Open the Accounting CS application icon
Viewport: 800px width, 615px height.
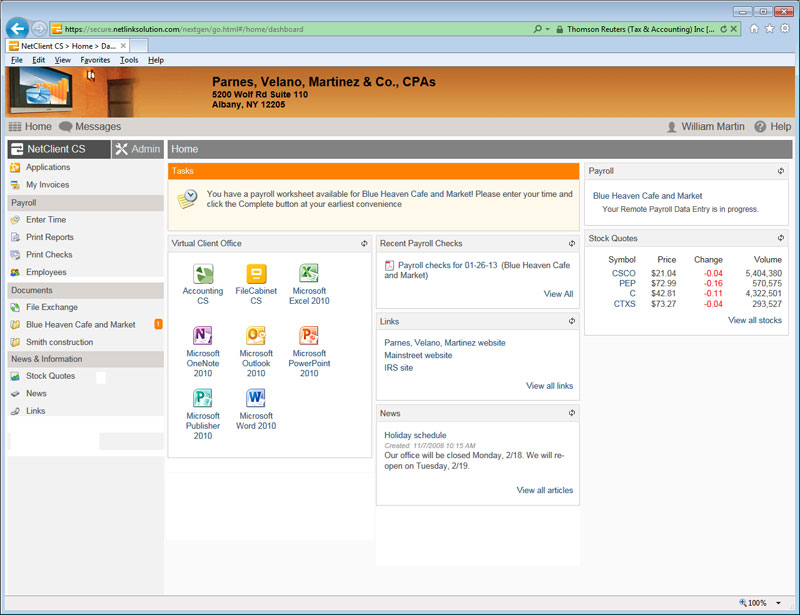point(203,274)
